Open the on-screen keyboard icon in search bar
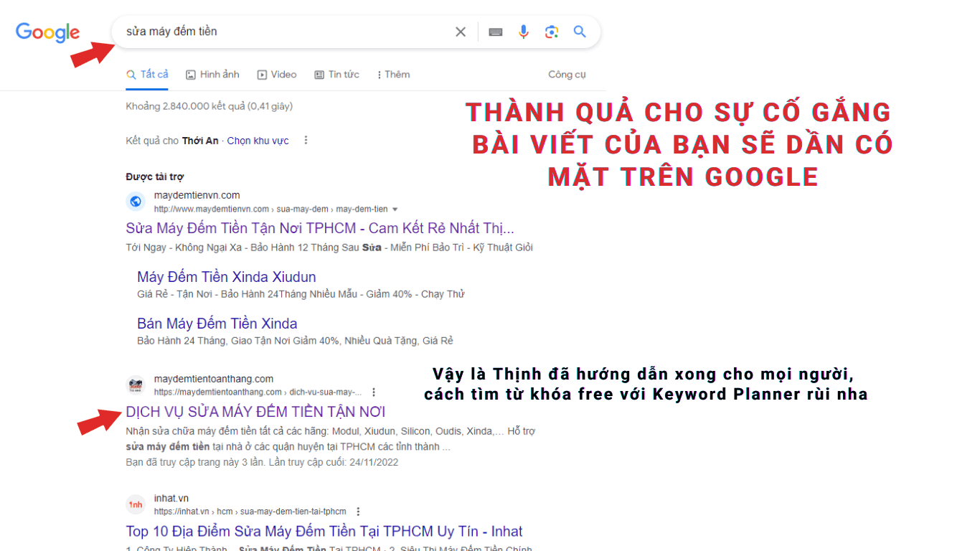This screenshot has height=551, width=980. click(495, 32)
